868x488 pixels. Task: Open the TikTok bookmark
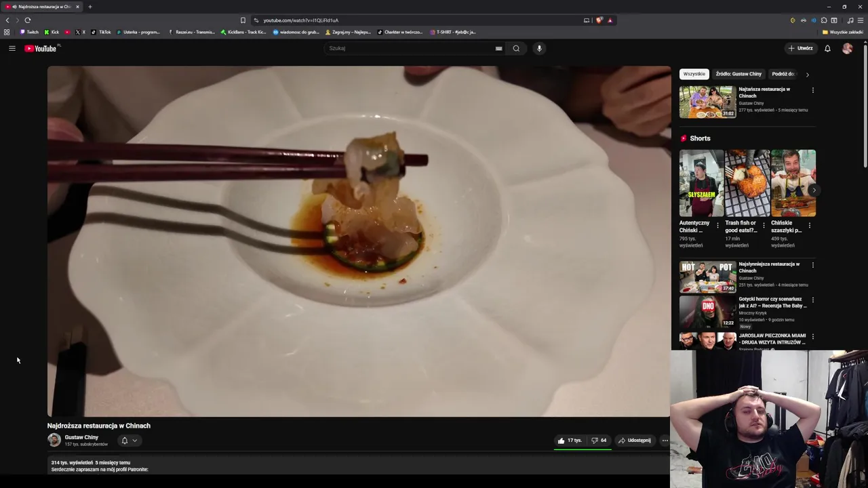tap(101, 32)
